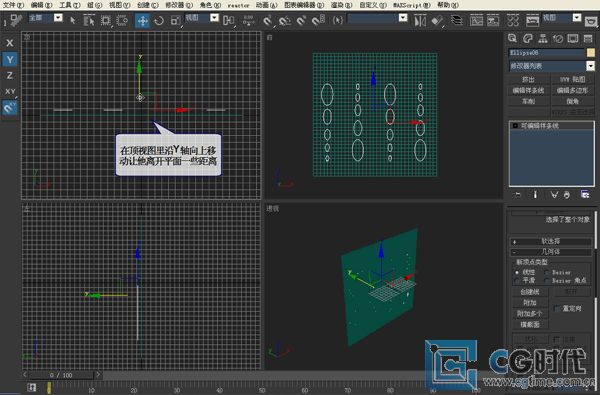Open the Layer Manager icon
This screenshot has height=395, width=600.
pyautogui.click(x=456, y=20)
